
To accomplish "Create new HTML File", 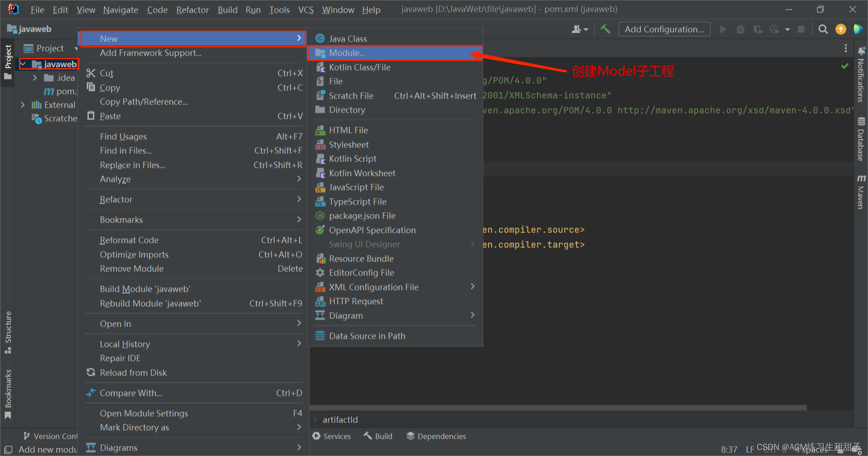I will [x=395, y=130].
